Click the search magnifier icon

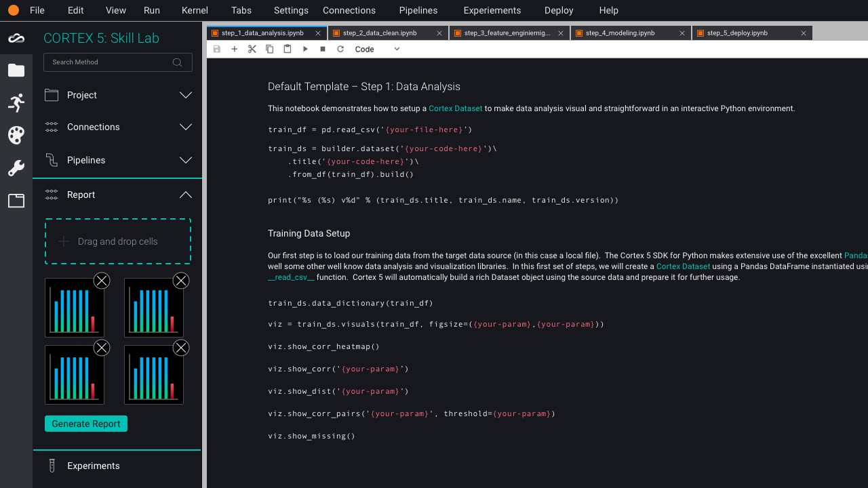pyautogui.click(x=178, y=62)
